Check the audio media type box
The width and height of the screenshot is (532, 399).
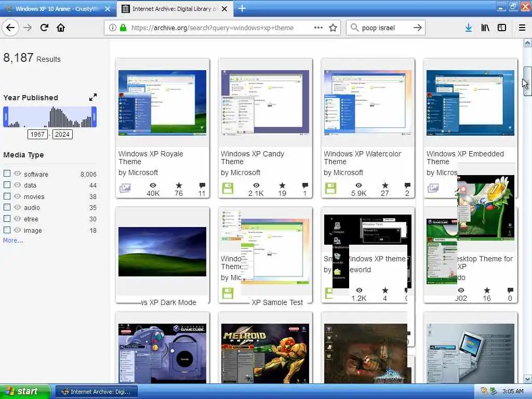point(7,207)
